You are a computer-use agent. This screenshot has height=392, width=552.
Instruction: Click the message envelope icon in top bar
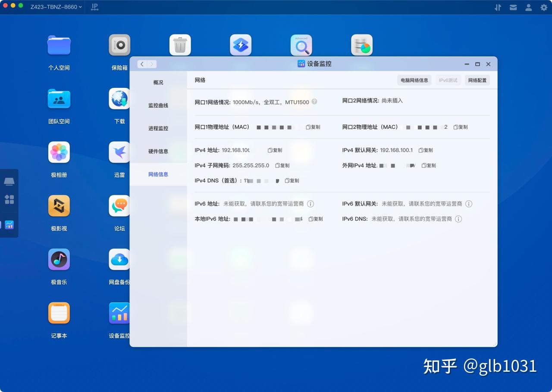[x=513, y=7]
